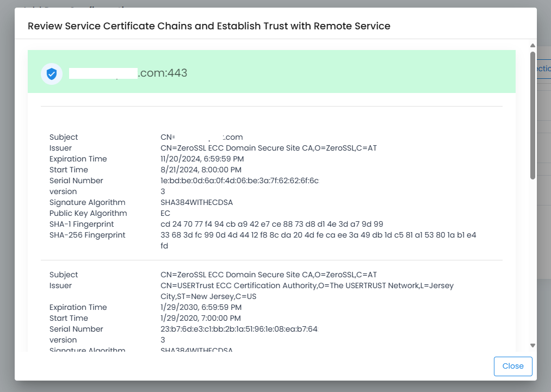Click the serial number starting with 23:b7:6d
This screenshot has height=392, width=551.
[x=239, y=329]
